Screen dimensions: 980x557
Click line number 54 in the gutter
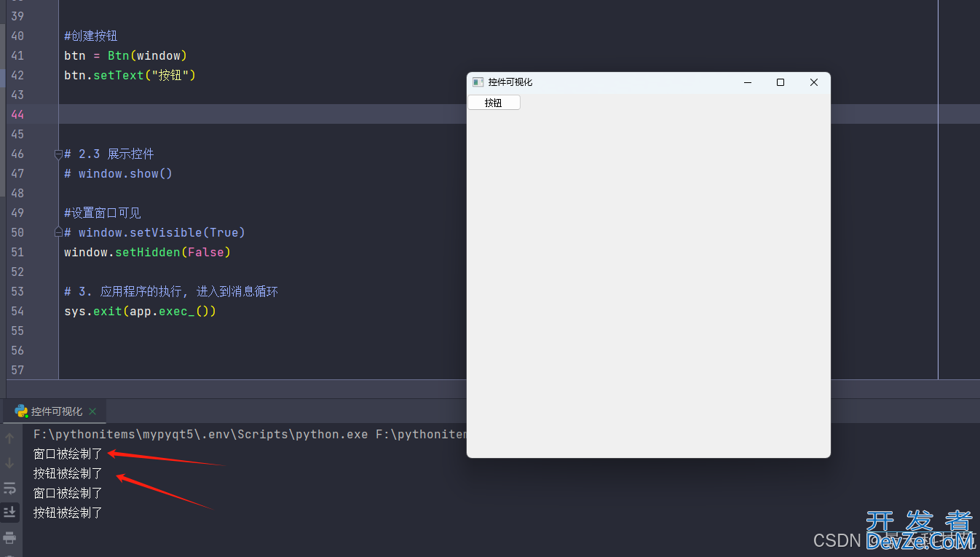click(x=17, y=311)
